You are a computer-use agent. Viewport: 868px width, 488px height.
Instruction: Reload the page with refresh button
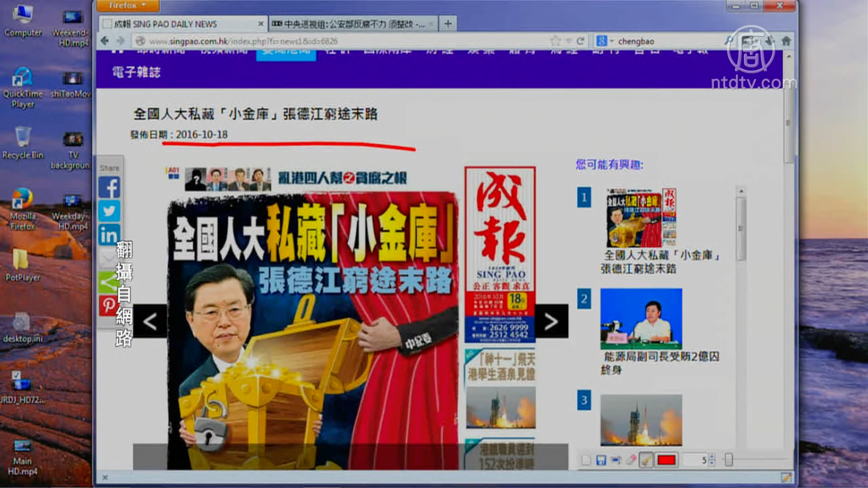click(x=580, y=41)
